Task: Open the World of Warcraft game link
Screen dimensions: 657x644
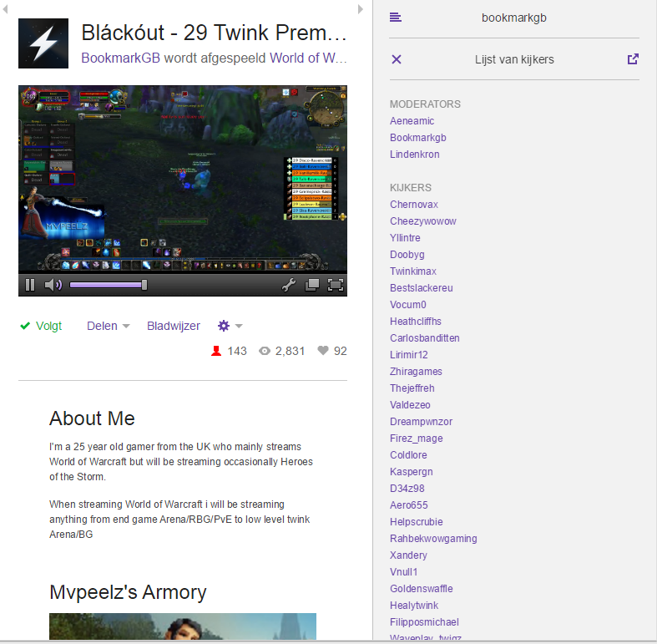Action: [308, 58]
